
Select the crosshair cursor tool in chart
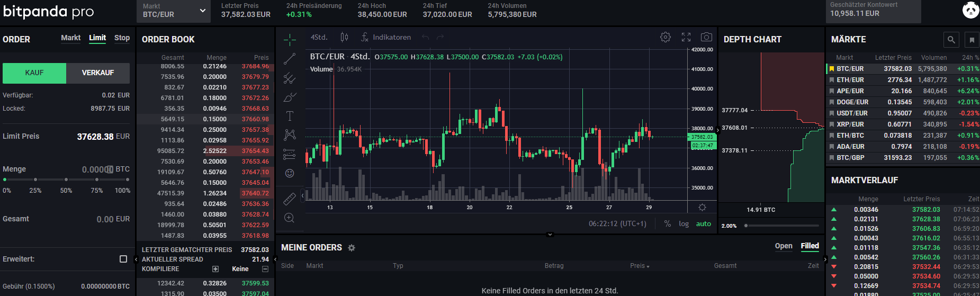(290, 40)
